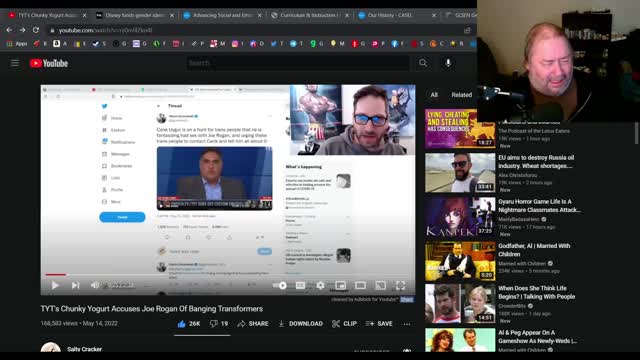Select the Related filter chip
This screenshot has height=360, width=640.
(x=462, y=95)
